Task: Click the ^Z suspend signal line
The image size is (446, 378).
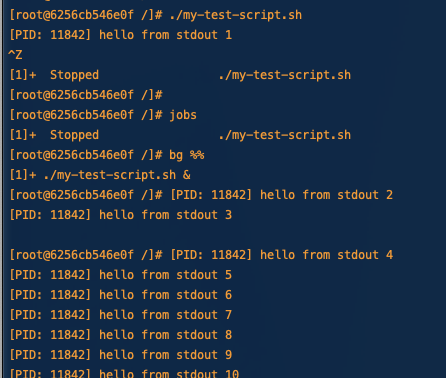Action: (15, 55)
